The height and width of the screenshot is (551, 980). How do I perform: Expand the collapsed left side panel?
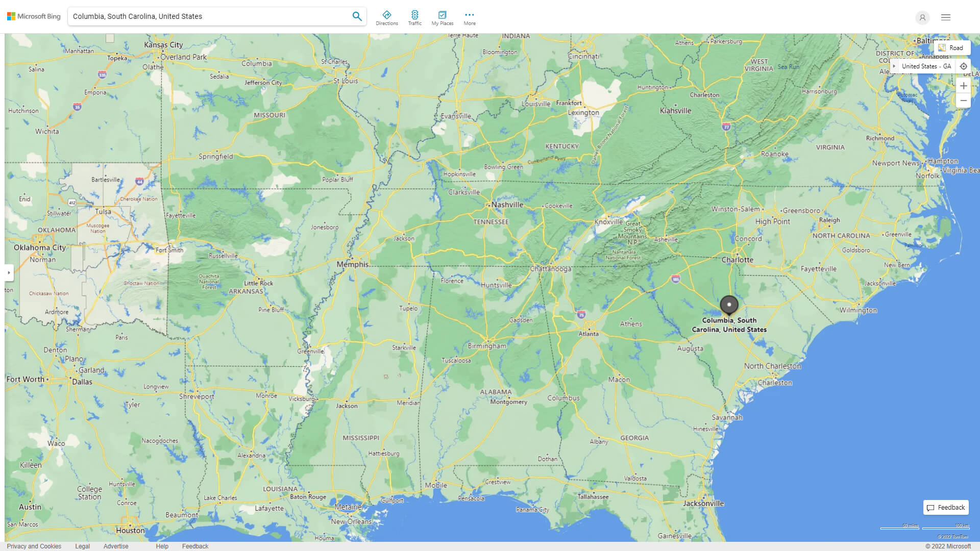(9, 273)
